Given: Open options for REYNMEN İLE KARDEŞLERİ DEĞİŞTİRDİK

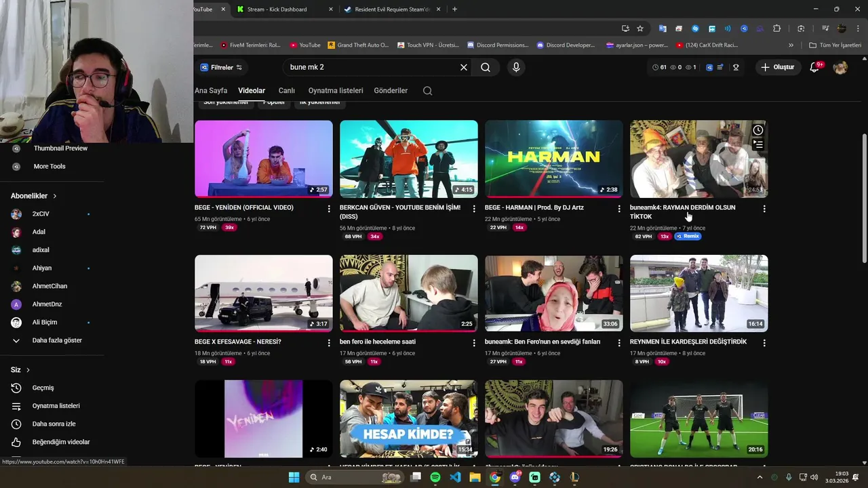Looking at the screenshot, I should 764,343.
